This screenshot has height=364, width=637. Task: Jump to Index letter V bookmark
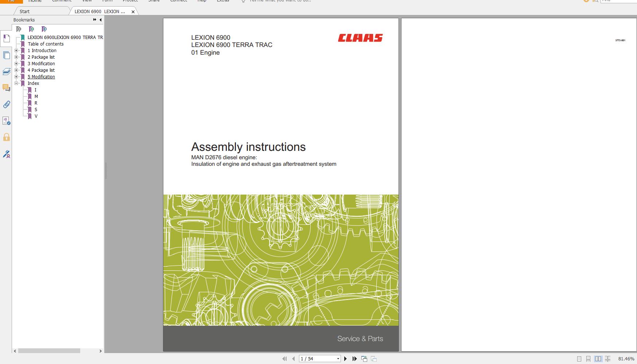point(36,116)
